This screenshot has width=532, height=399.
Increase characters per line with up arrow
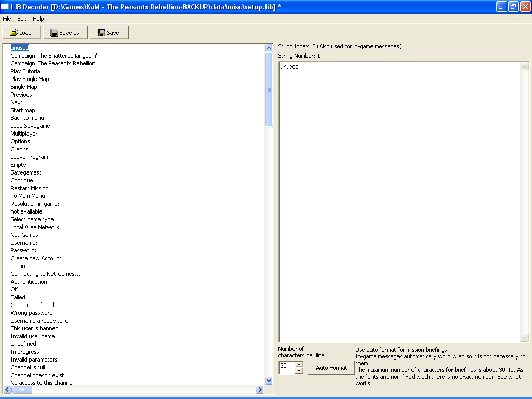point(299,364)
